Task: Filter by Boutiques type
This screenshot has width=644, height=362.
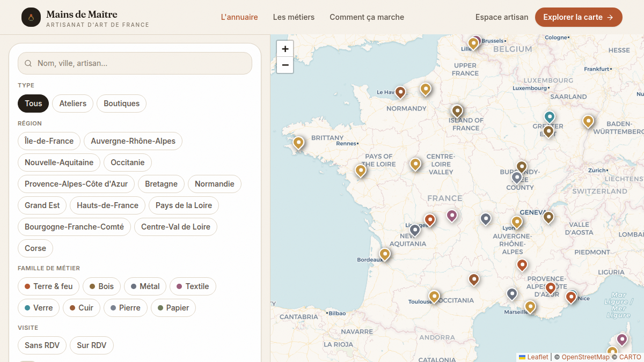Action: [121, 104]
